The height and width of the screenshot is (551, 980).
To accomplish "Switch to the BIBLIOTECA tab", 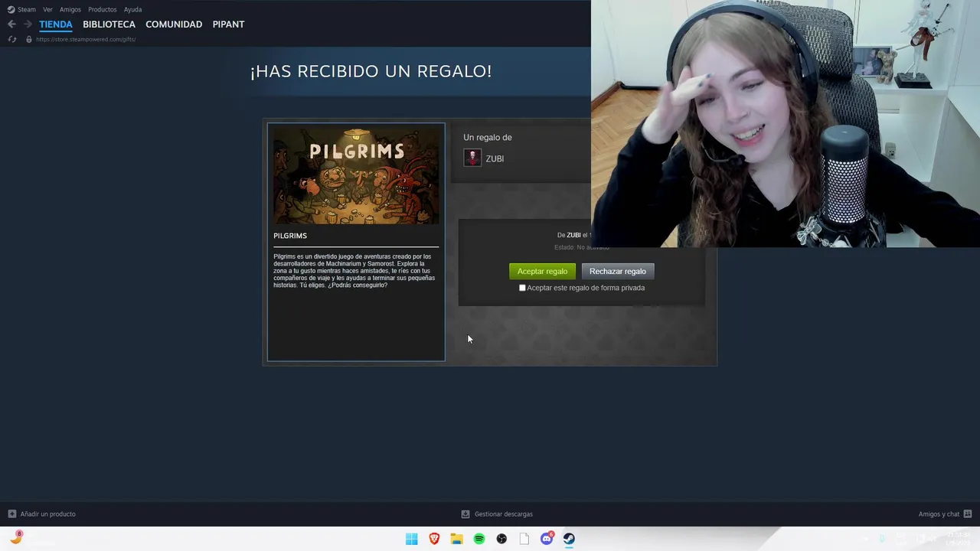I will 109,24.
